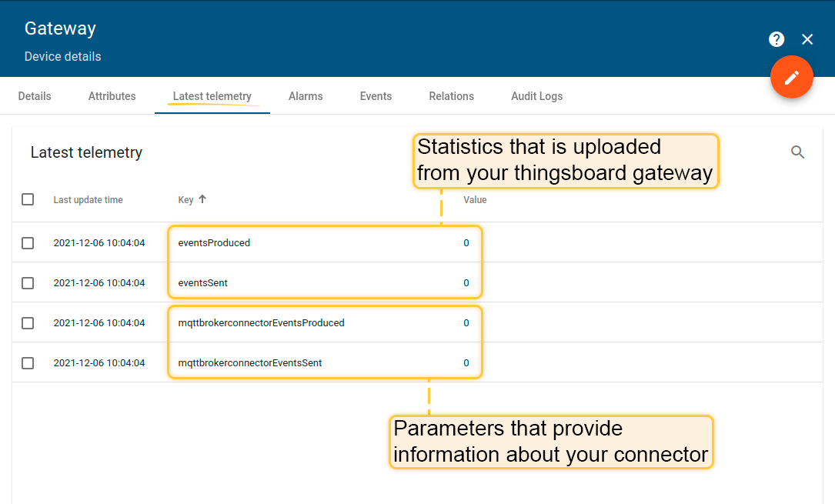Image resolution: width=835 pixels, height=504 pixels.
Task: Close the Gateway device details panel
Action: (807, 39)
